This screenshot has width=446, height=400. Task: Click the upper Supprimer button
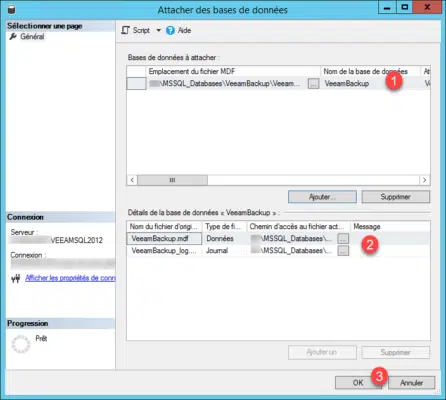coord(396,197)
